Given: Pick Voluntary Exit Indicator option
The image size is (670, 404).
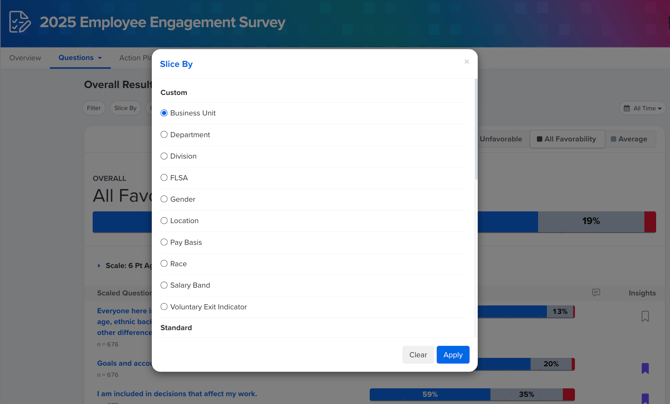Looking at the screenshot, I should (164, 307).
